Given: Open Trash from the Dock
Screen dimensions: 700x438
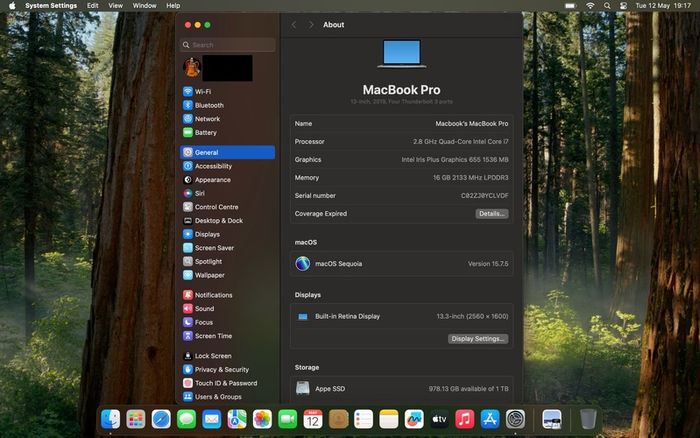Looking at the screenshot, I should point(588,419).
